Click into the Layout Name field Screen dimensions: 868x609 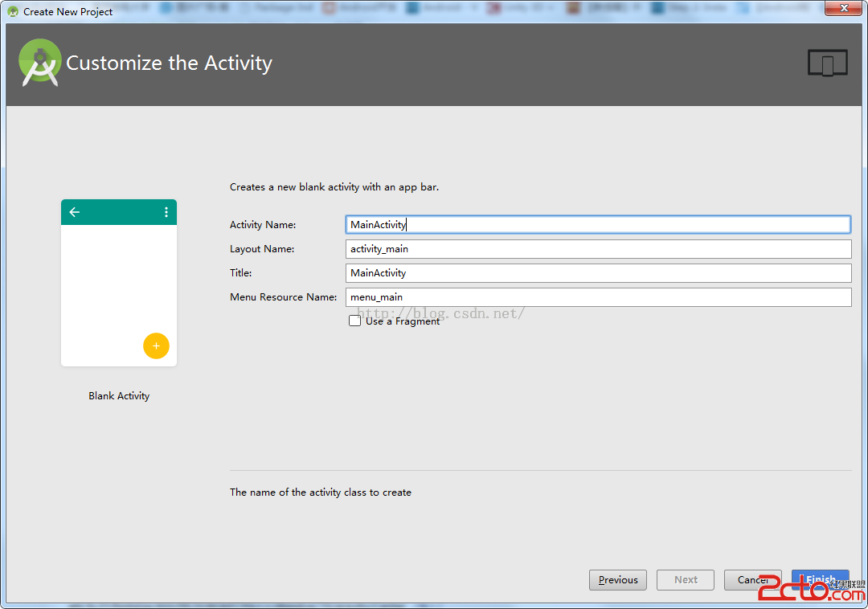[x=597, y=249]
